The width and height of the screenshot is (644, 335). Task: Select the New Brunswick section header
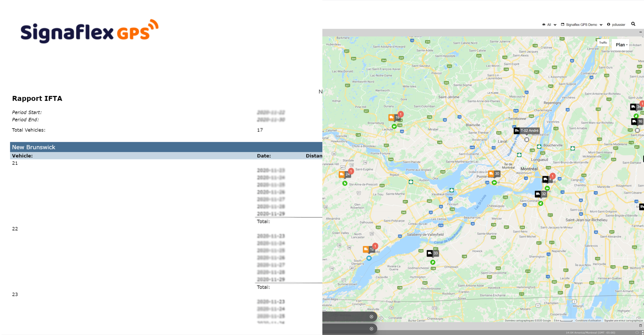(166, 147)
